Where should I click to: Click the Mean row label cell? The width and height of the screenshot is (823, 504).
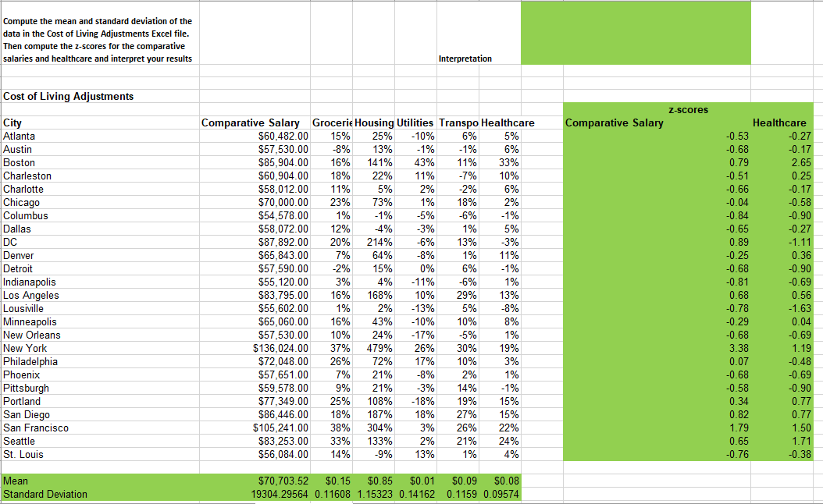pos(20,481)
